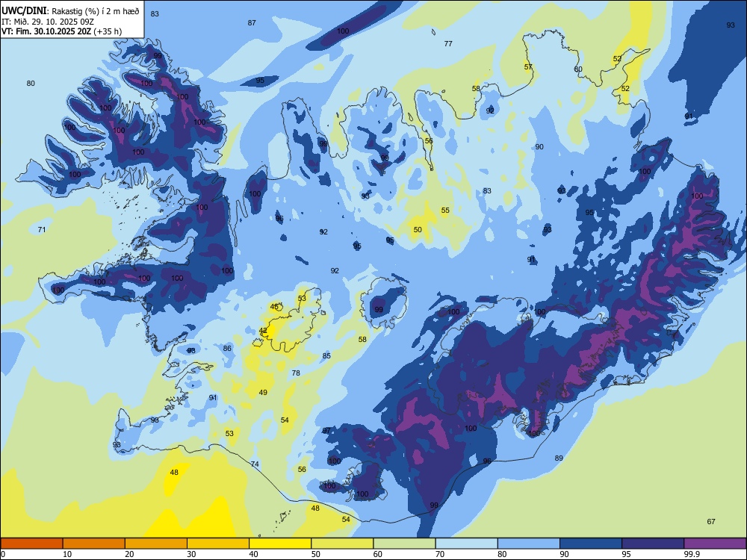This screenshot has width=747, height=560.
Task: Click the 97 humidity value on map
Action: pos(326,431)
